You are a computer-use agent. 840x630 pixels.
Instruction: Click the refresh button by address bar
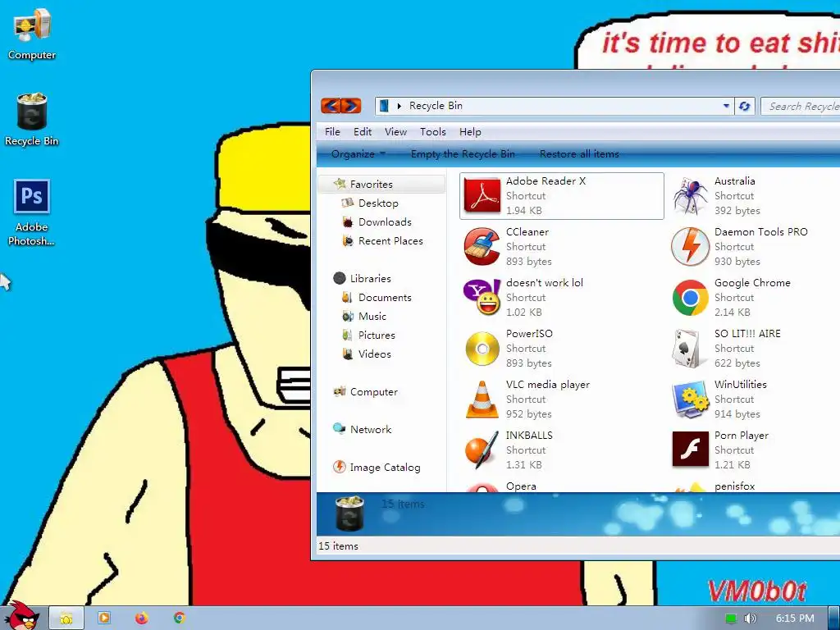pos(744,106)
